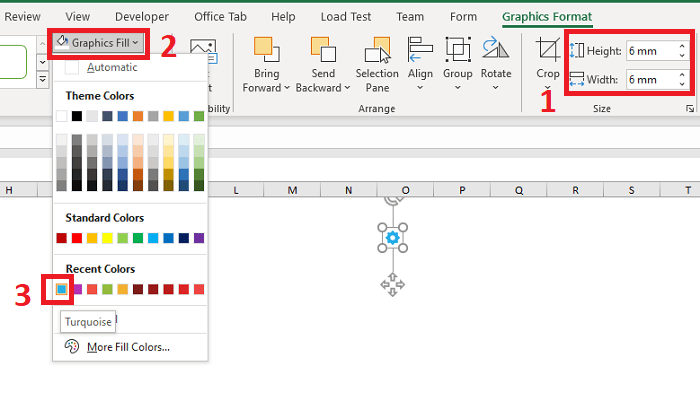Viewport: 700px width, 401px height.
Task: Decrease Height with the down spinner
Action: click(682, 56)
